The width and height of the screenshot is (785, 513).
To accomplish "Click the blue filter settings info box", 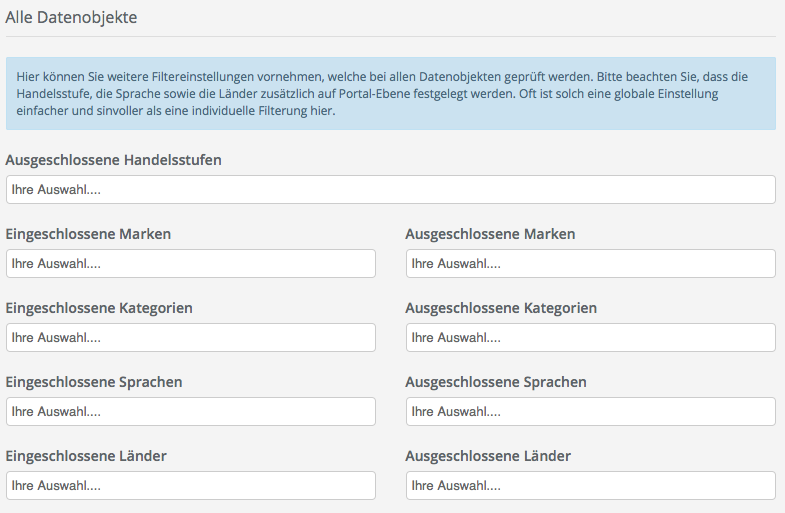I will 390,93.
